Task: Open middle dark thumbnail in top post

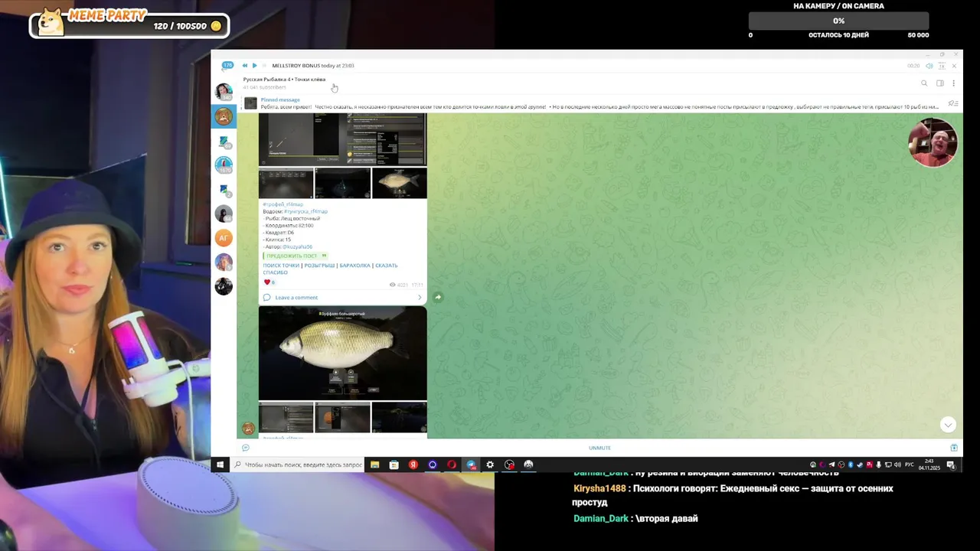Action: point(342,184)
